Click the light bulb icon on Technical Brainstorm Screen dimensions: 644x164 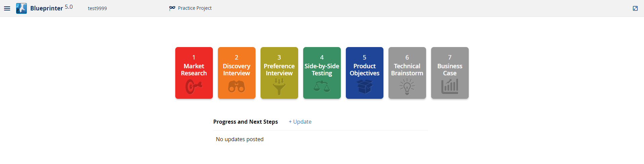(407, 87)
